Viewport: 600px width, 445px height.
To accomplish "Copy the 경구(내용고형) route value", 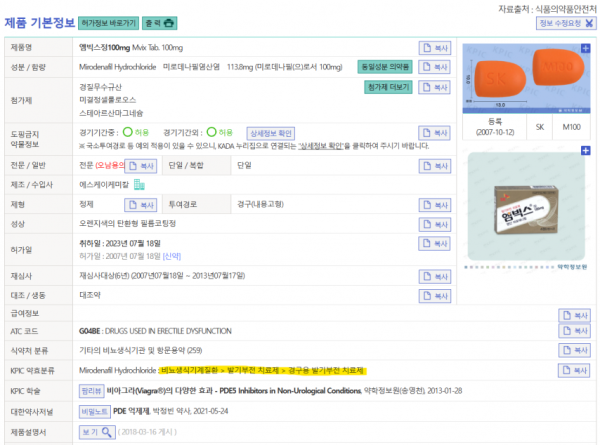I will click(434, 205).
